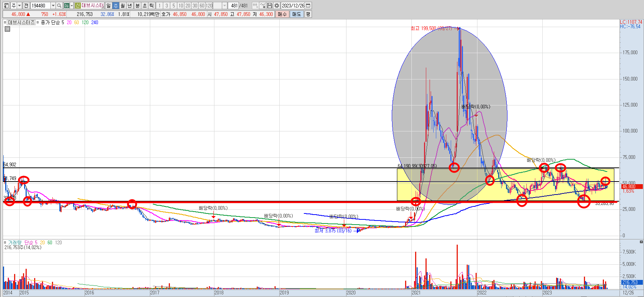Click the orange 60 moving average label
The height and width of the screenshot is (297, 644).
click(76, 22)
